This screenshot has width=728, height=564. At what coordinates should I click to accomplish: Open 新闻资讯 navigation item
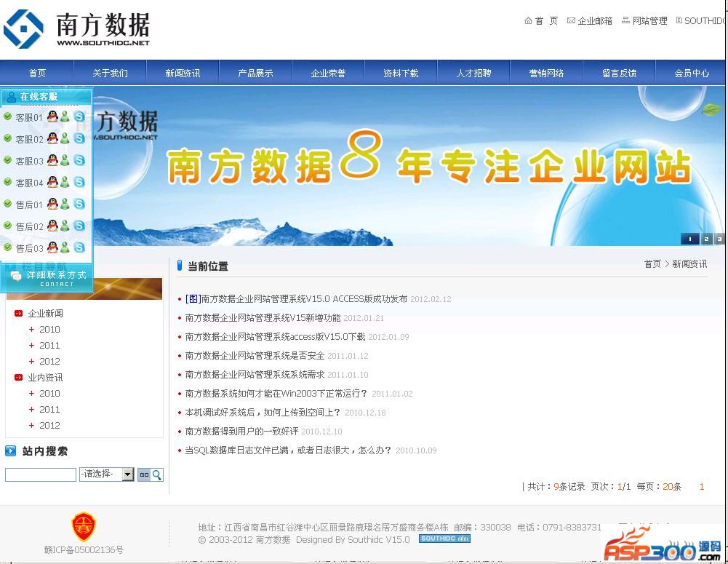tap(183, 73)
